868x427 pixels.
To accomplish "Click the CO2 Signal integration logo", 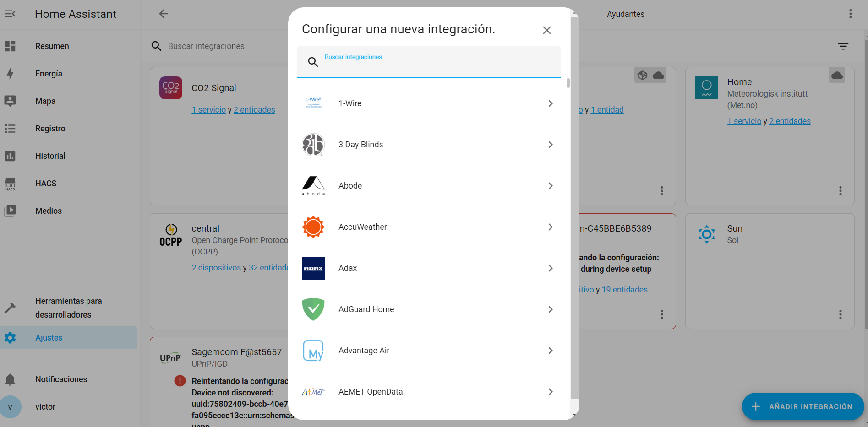I will [171, 88].
